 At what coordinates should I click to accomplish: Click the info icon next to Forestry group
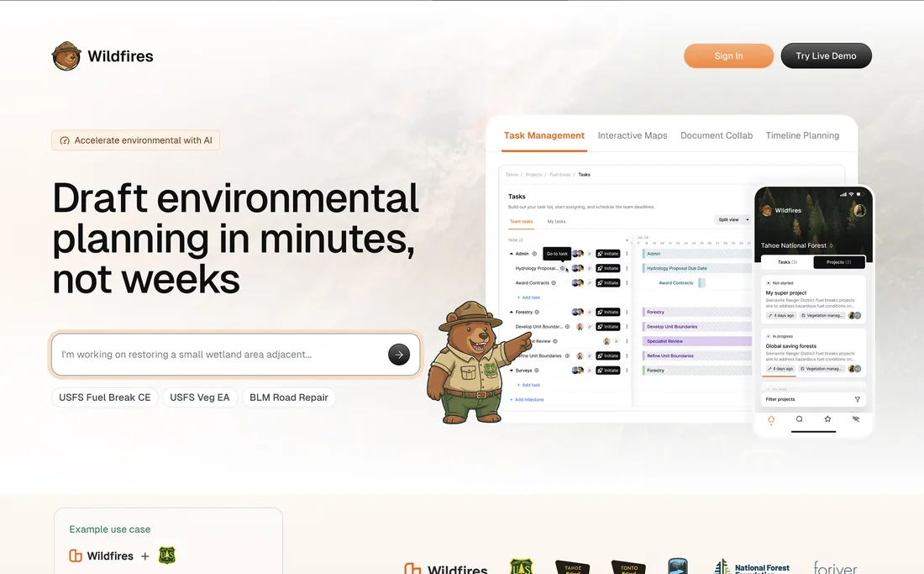(x=537, y=313)
